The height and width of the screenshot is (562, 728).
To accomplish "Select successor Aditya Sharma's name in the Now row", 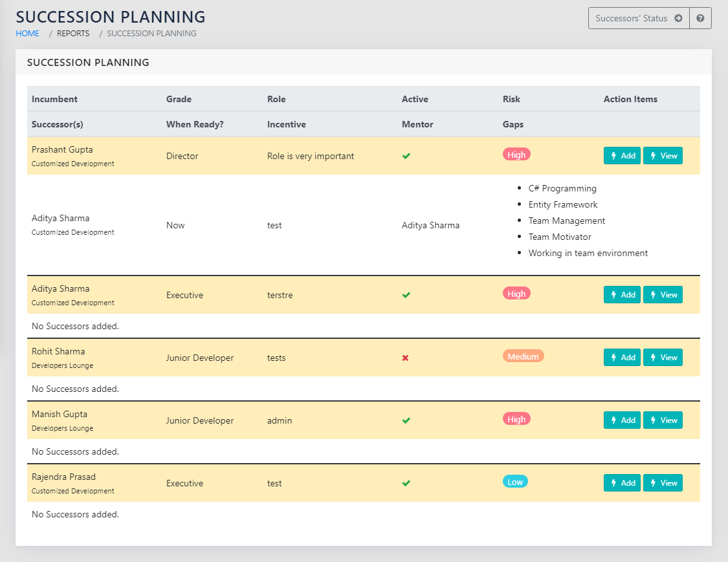I will (x=61, y=219).
